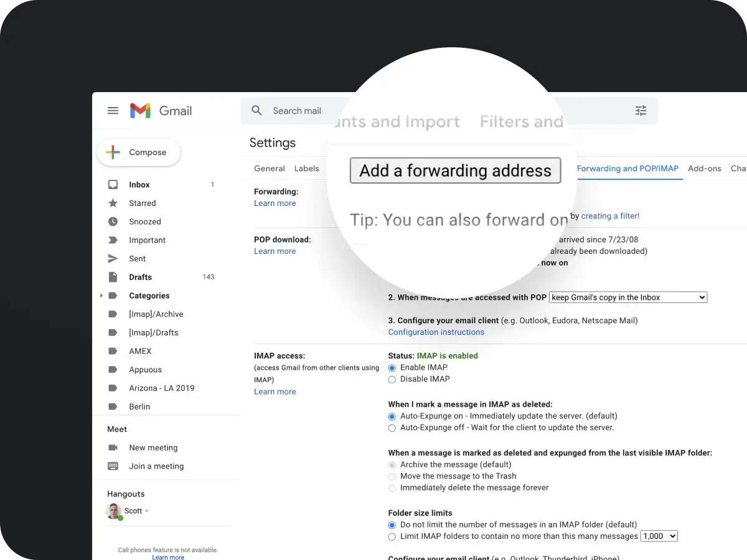
Task: Click Add a forwarding address
Action: [x=455, y=170]
